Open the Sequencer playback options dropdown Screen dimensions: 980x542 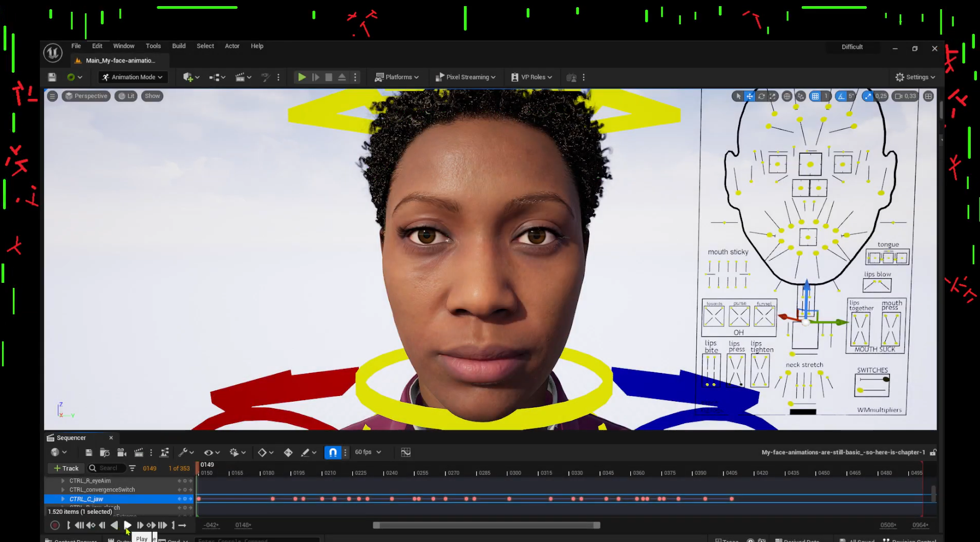238,452
